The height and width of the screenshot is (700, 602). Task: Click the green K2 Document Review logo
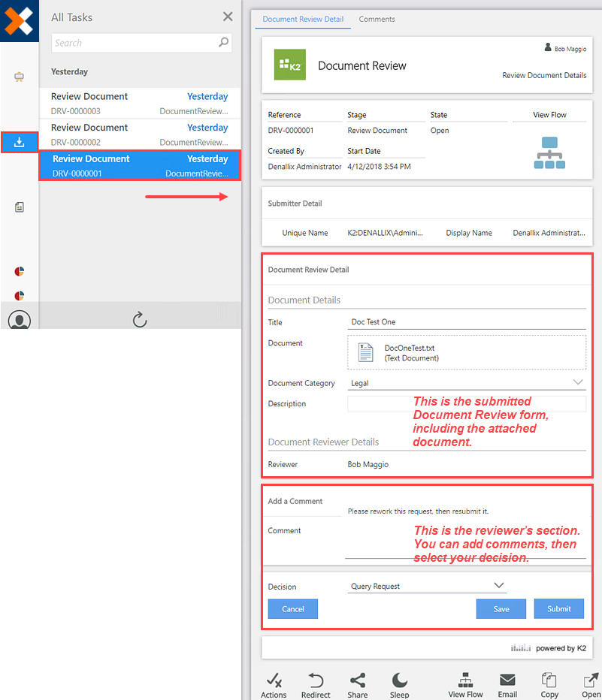(x=290, y=65)
